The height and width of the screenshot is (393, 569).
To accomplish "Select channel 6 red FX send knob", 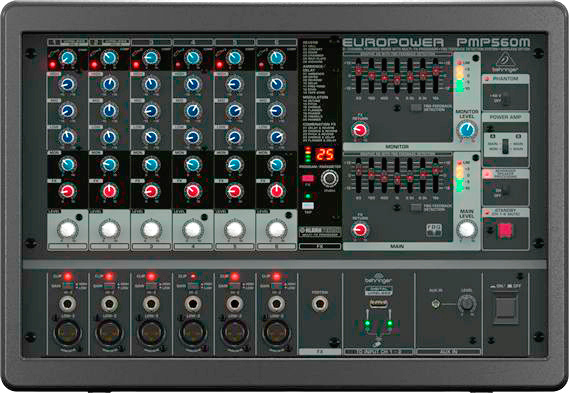I will pos(277,191).
